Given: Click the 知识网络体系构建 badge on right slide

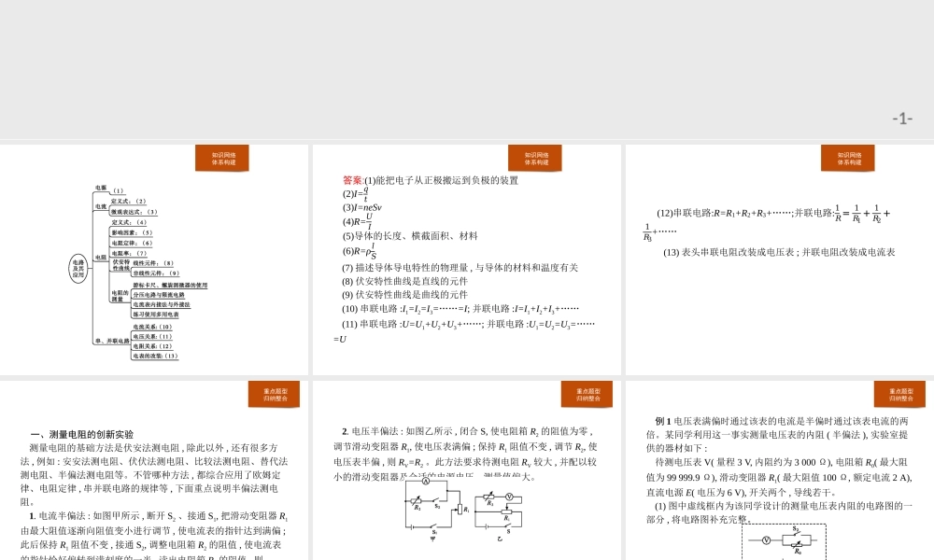Looking at the screenshot, I should click(x=848, y=158).
